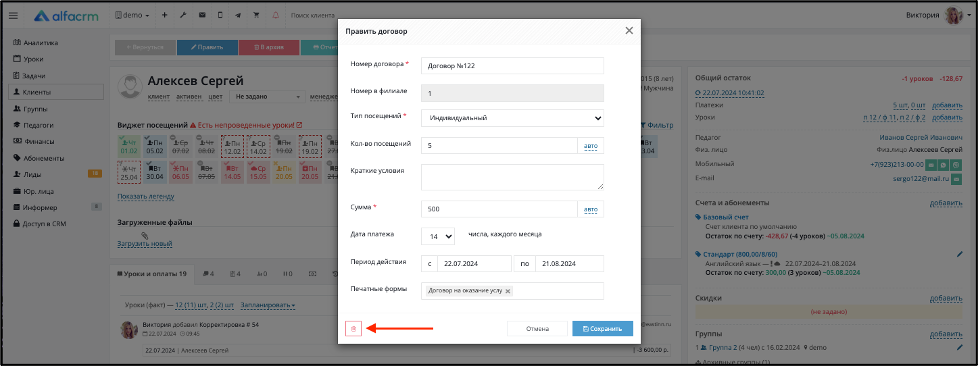Click the lesson cell Пн 05.02 in widget
Image resolution: width=979 pixels, height=366 pixels.
154,146
